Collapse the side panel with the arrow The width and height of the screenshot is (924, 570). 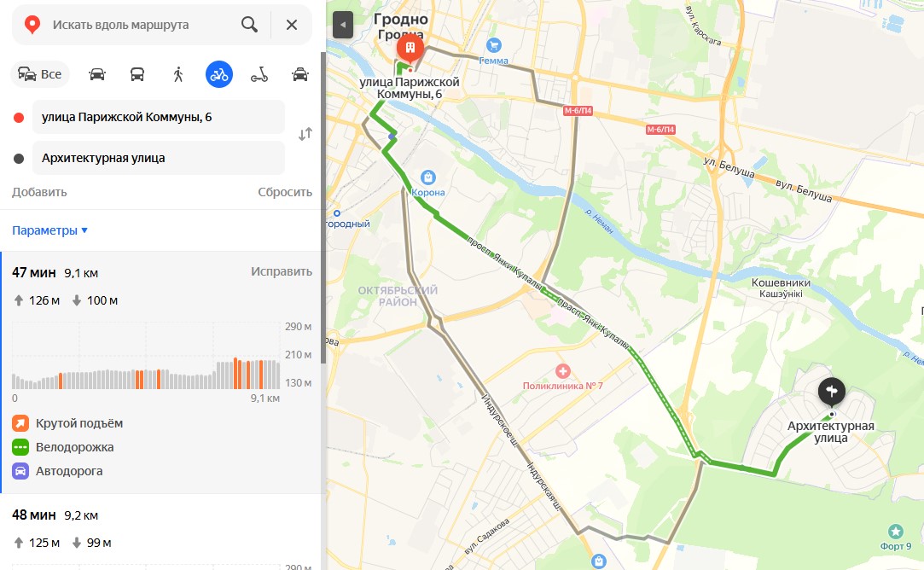343,25
